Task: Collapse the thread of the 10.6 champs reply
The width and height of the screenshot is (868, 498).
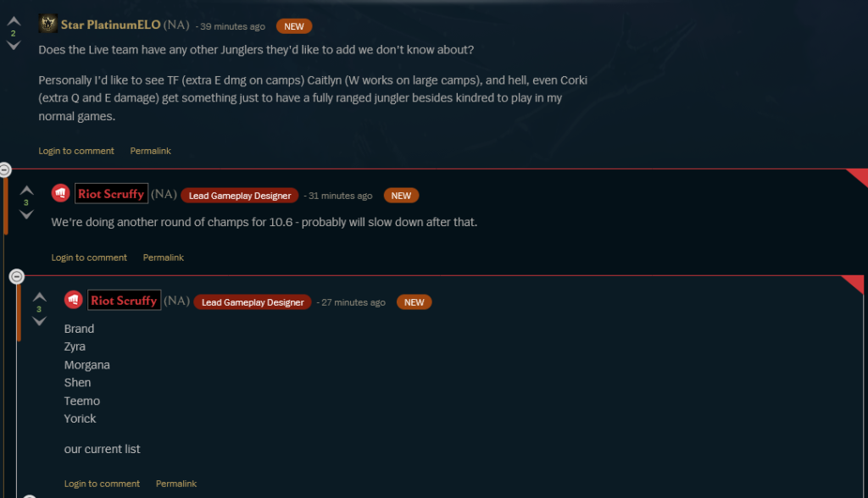Action: coord(4,170)
